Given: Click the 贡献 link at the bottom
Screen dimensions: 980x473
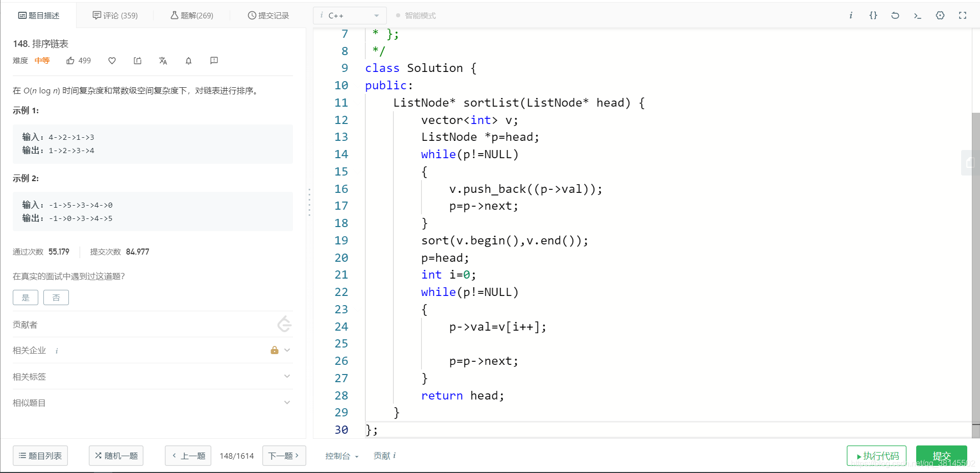Looking at the screenshot, I should click(382, 456).
